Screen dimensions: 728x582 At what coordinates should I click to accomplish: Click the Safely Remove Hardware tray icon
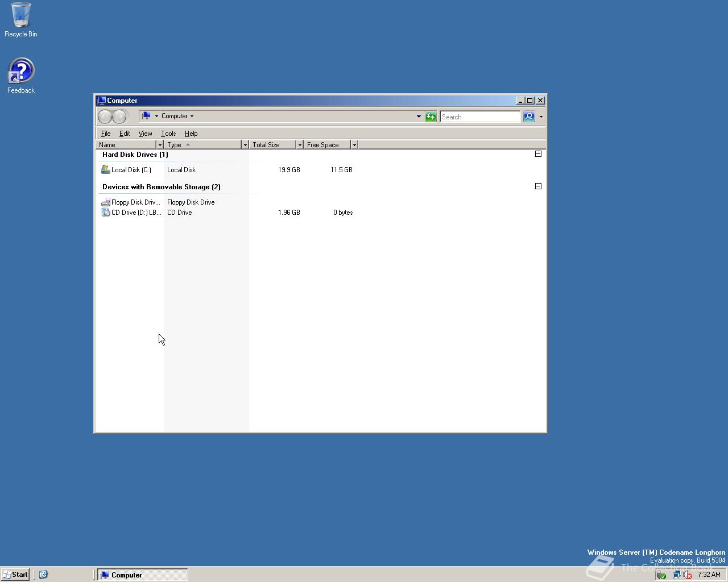click(x=661, y=575)
